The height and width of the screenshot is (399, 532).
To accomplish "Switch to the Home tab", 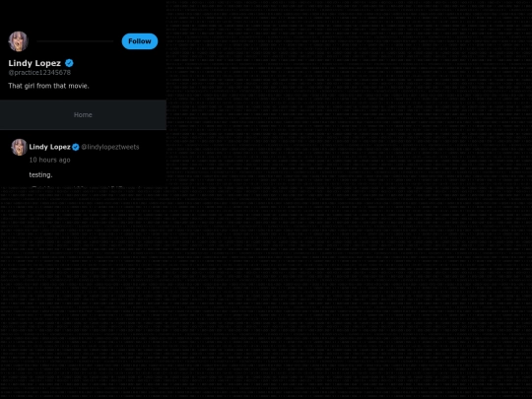I will pyautogui.click(x=83, y=114).
